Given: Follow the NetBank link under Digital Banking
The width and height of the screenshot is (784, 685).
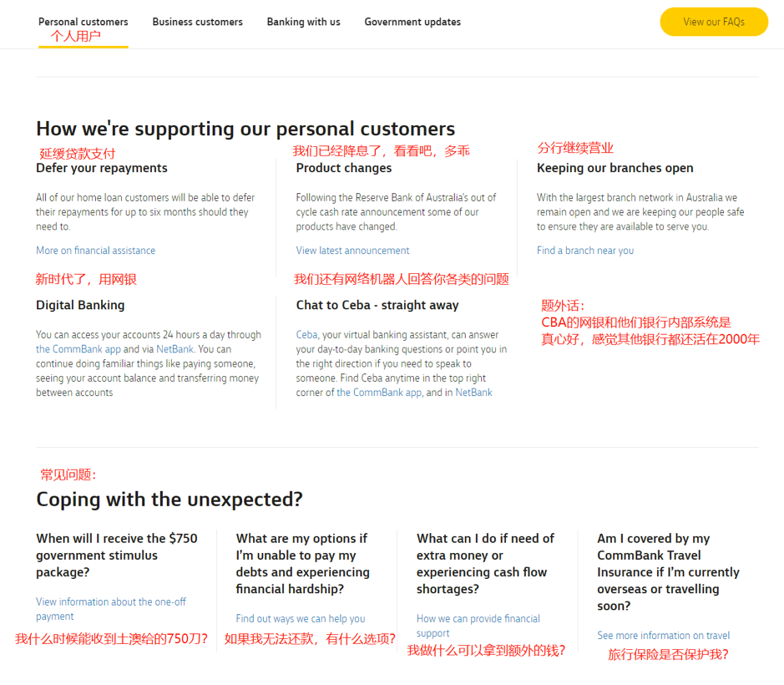Looking at the screenshot, I should pos(175,349).
